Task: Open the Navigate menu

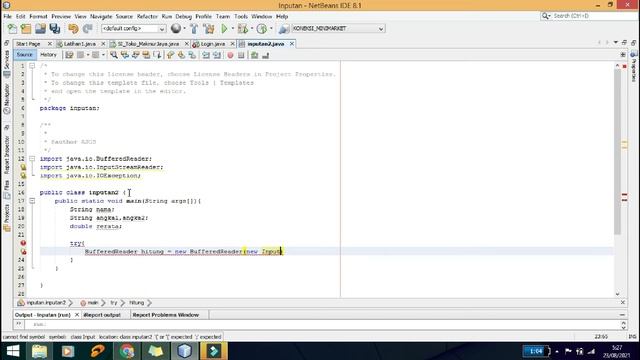Action: coord(101,16)
